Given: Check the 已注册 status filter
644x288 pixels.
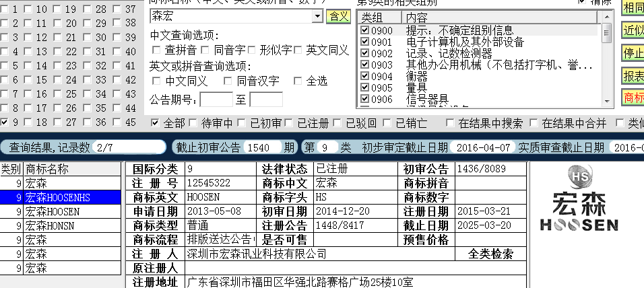Looking at the screenshot, I should (x=289, y=122).
